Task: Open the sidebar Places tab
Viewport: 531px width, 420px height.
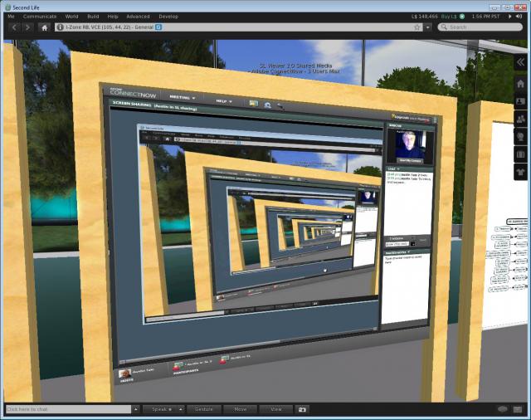Action: tap(521, 137)
